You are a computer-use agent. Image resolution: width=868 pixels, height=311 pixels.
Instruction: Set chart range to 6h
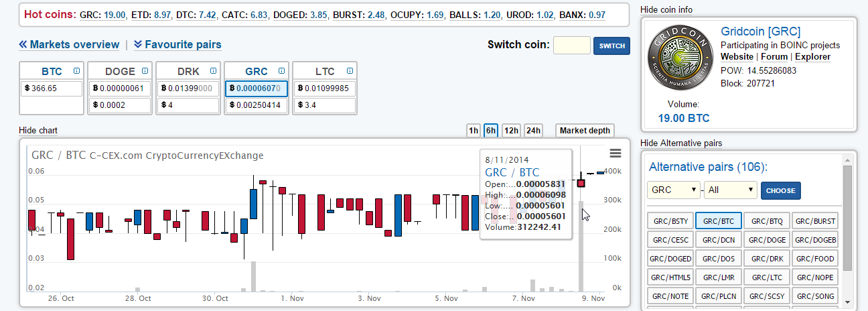[491, 131]
